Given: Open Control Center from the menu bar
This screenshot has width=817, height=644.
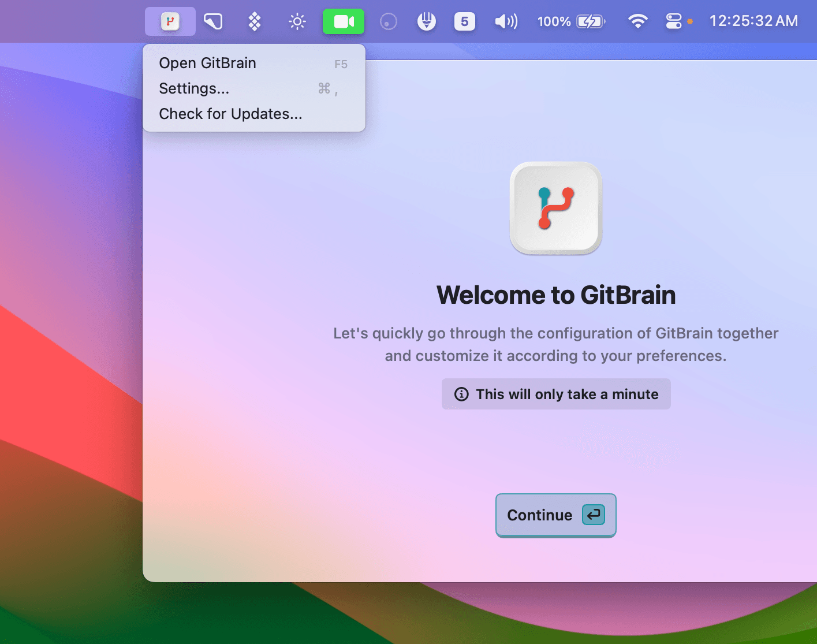Looking at the screenshot, I should point(674,21).
